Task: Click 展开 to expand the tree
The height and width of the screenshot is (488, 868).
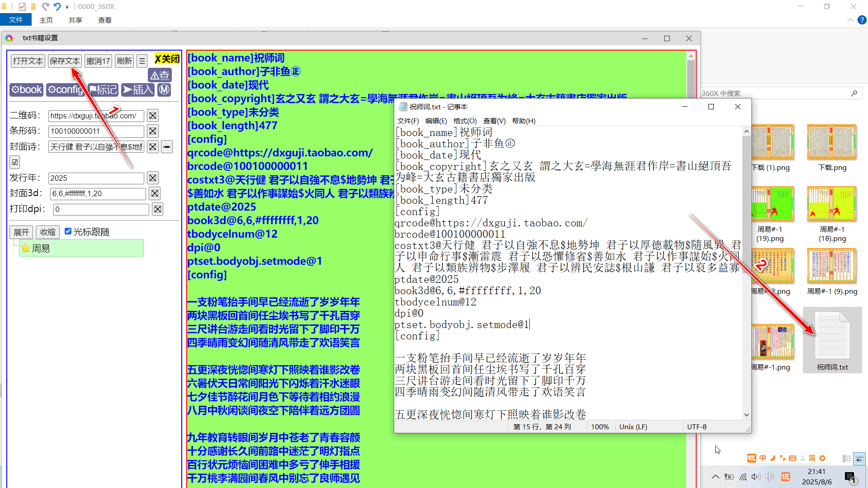Action: [x=21, y=232]
